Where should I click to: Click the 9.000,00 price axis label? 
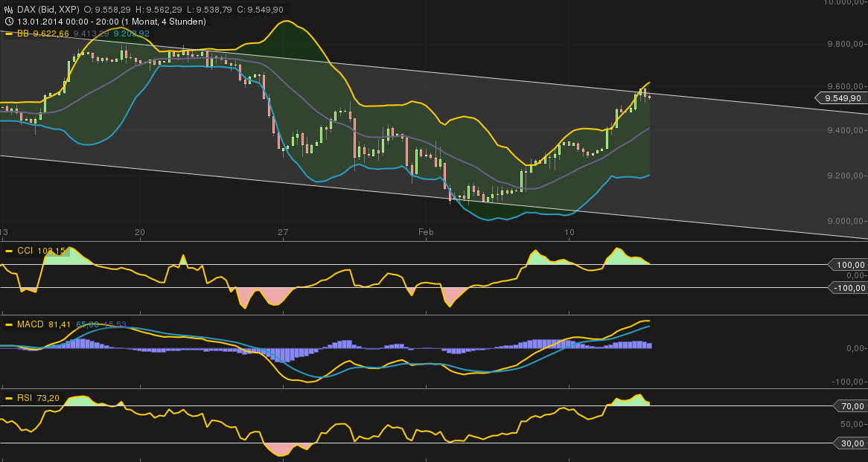pos(846,221)
